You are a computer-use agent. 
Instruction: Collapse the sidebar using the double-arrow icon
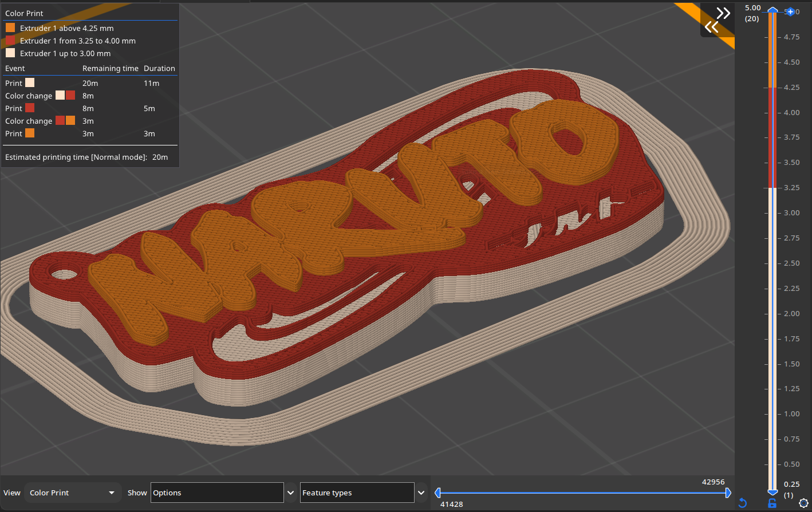click(723, 12)
